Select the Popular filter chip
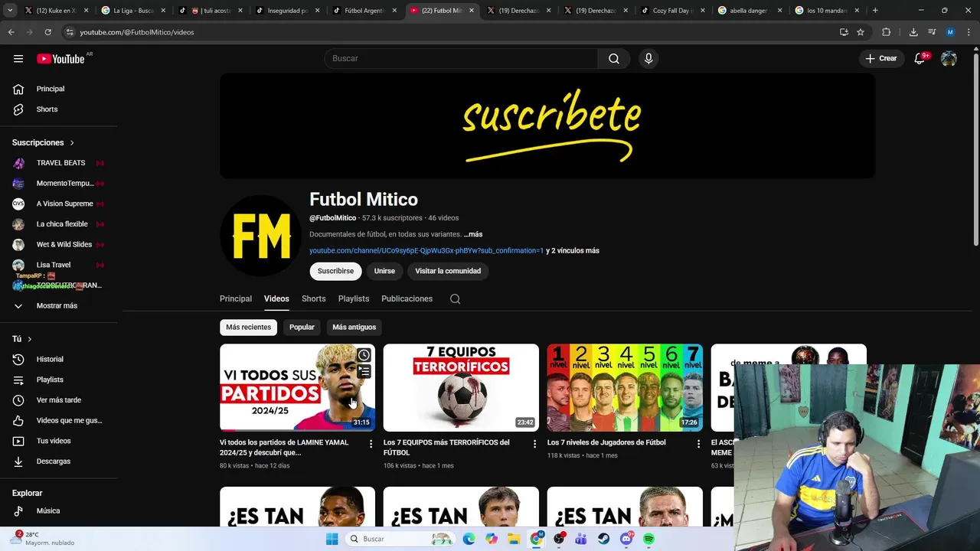 [x=302, y=327]
